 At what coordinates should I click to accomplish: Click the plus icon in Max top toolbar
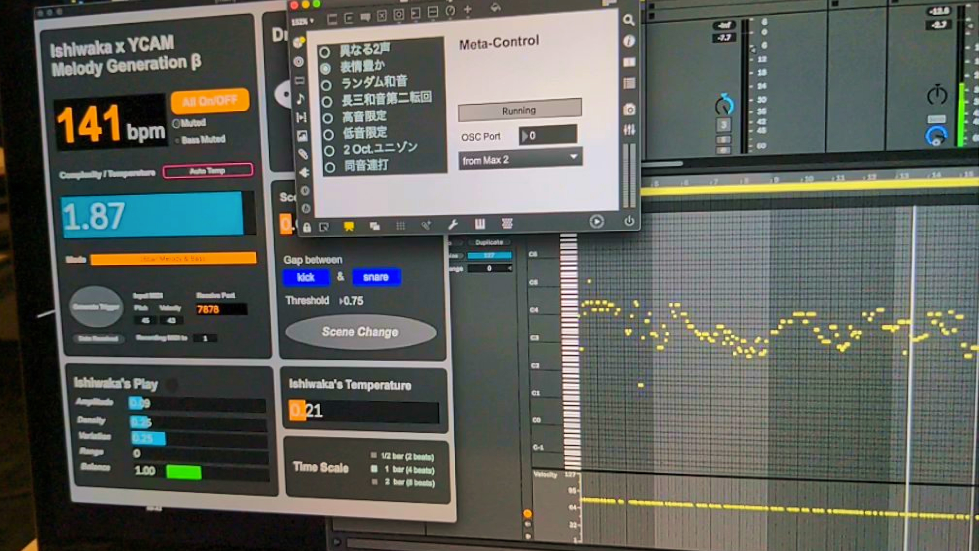[x=468, y=10]
